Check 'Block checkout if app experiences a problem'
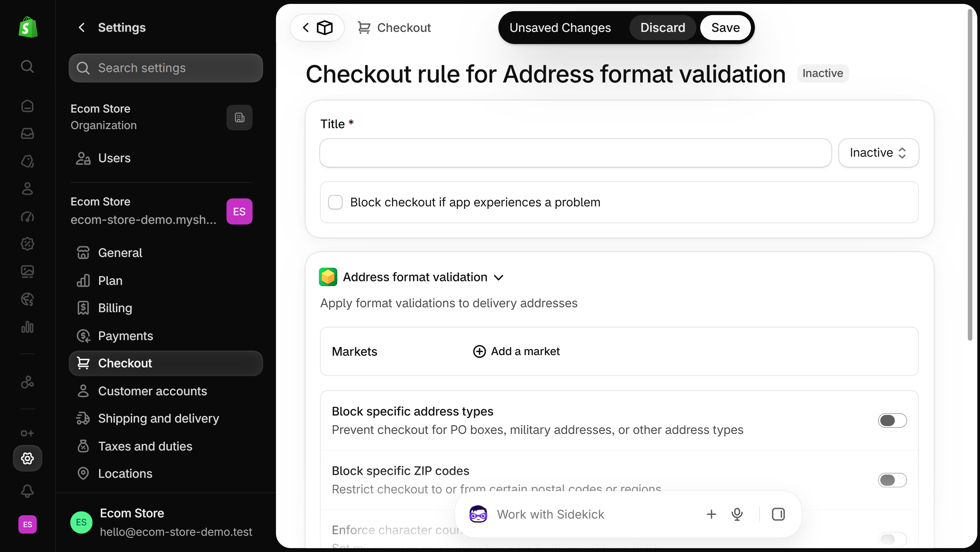This screenshot has width=980, height=552. coord(335,202)
